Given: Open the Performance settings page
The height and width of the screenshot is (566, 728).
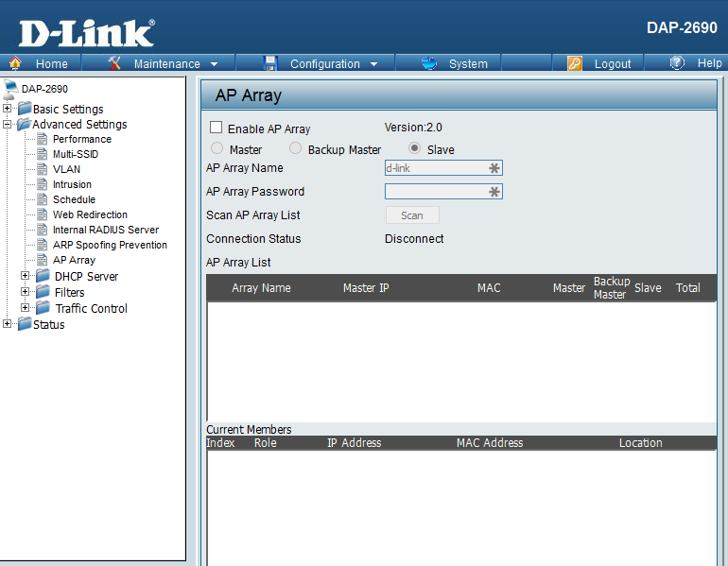Looking at the screenshot, I should pyautogui.click(x=82, y=139).
